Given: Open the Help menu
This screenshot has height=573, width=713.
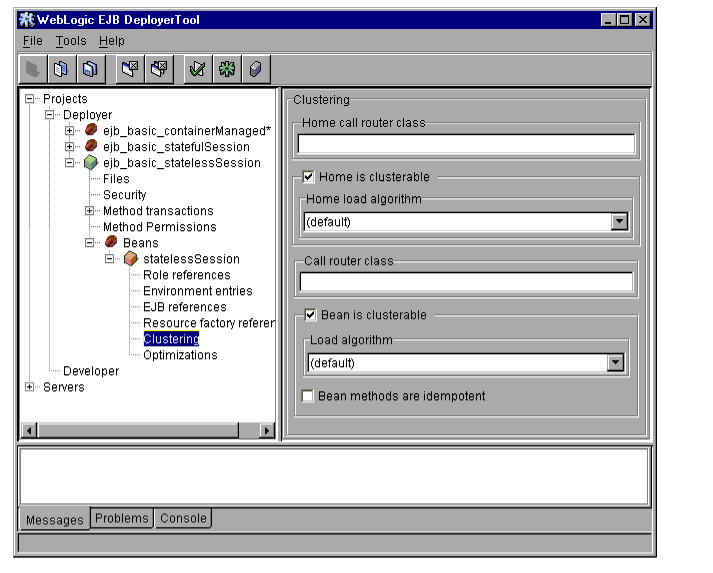Looking at the screenshot, I should (112, 41).
